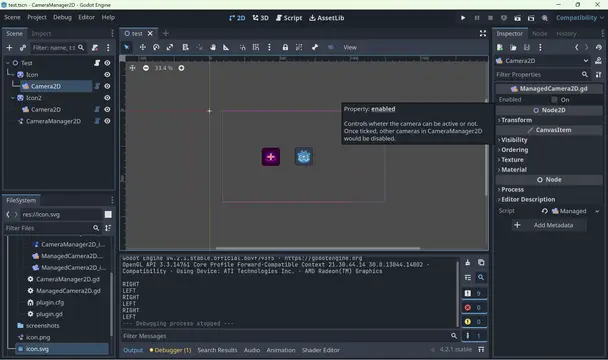
Task: Toggle warning messages filter showing 0
Action: 474,322
